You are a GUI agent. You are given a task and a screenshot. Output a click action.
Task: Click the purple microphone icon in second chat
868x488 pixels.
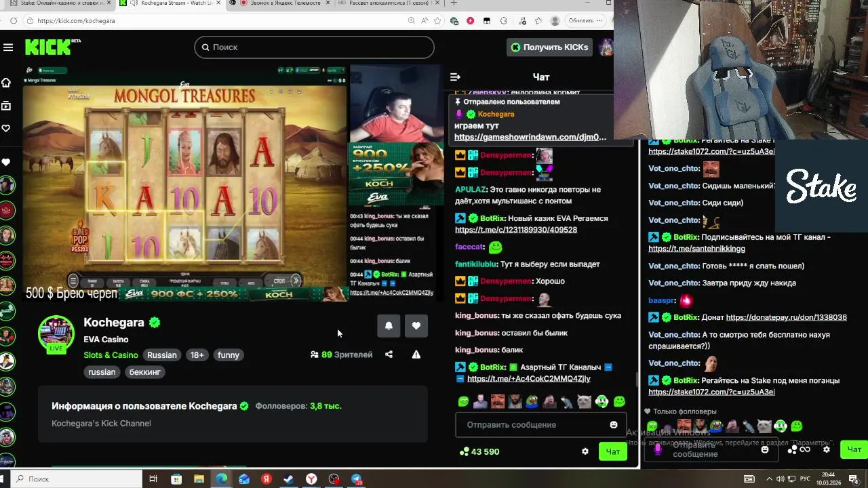tap(657, 449)
